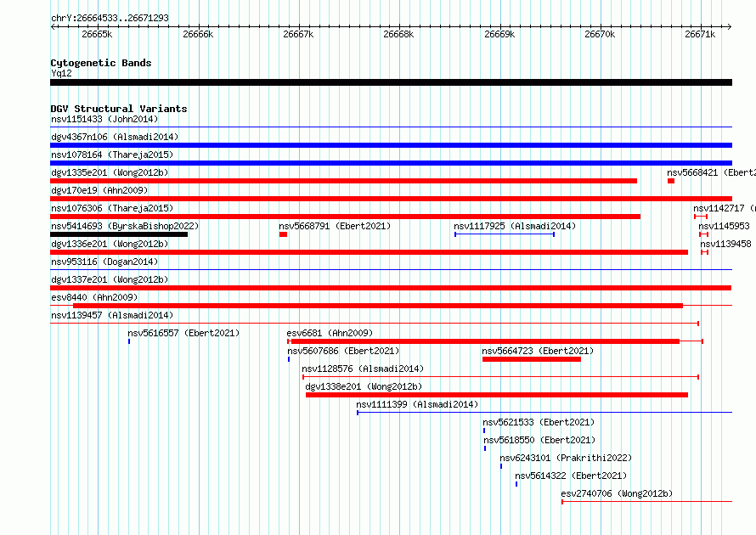
Task: Open nsv5664723 (Ebert2021) label
Action: (x=538, y=351)
